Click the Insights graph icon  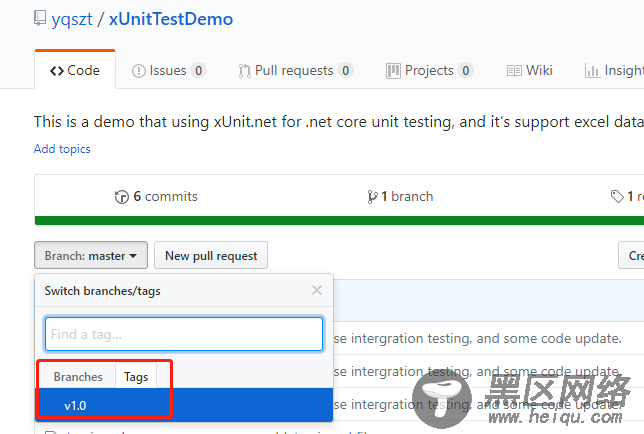pyautogui.click(x=592, y=71)
